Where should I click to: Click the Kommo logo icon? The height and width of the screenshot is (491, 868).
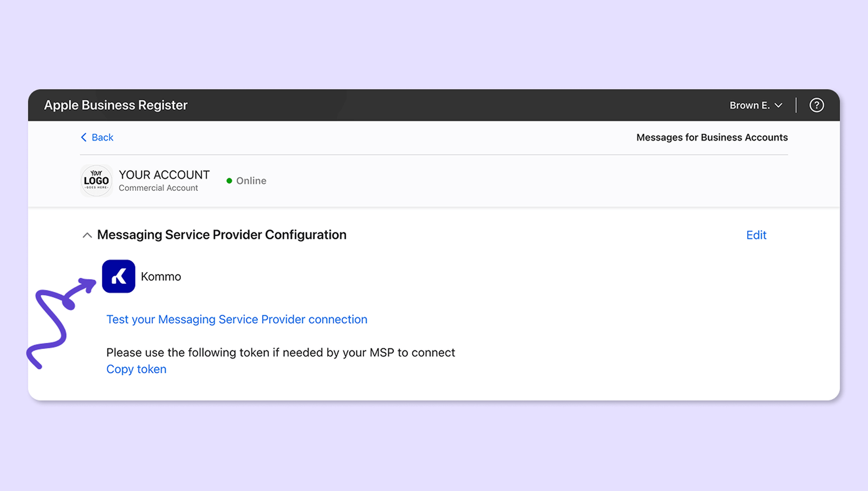119,276
